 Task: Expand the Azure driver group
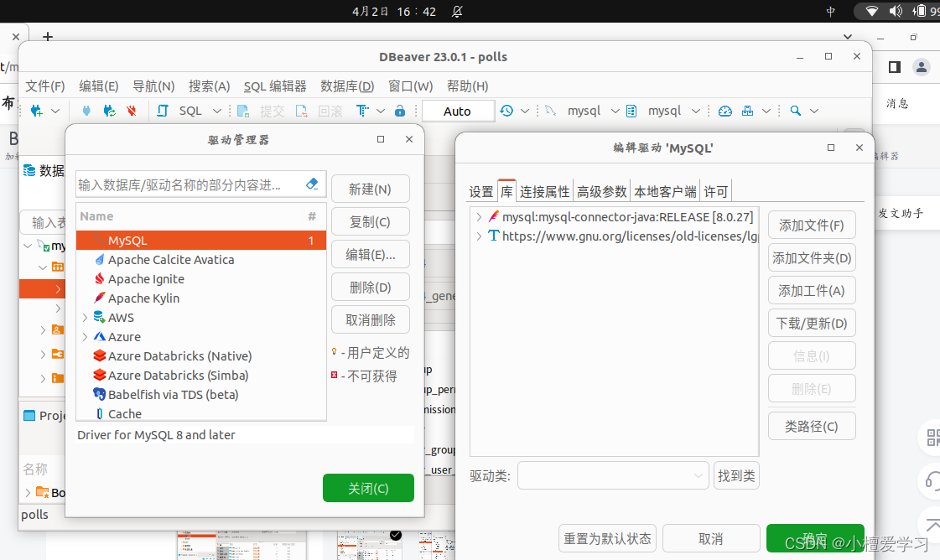pos(86,337)
